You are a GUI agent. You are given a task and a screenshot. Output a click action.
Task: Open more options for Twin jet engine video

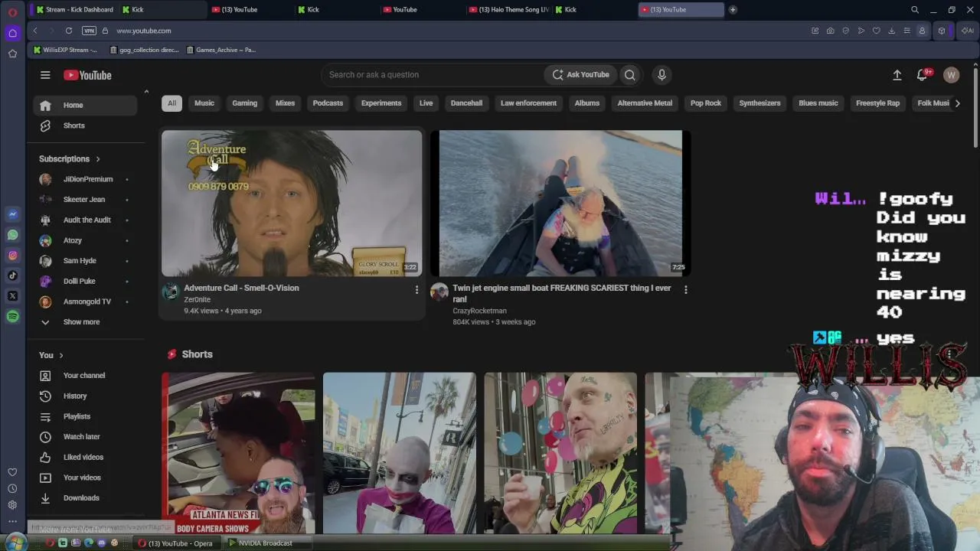(x=685, y=289)
